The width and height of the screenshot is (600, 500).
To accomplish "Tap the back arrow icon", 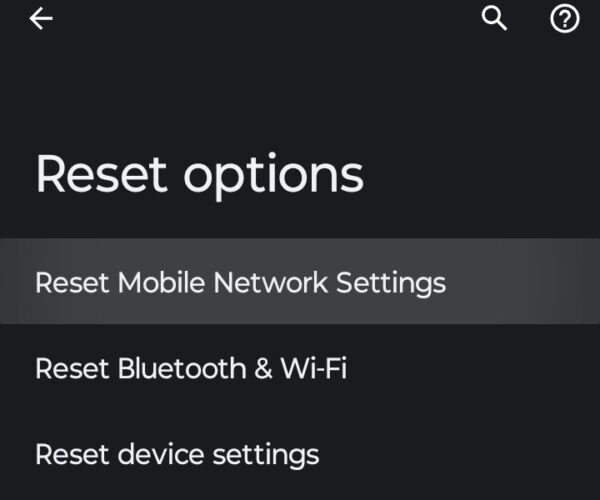I will (x=41, y=19).
